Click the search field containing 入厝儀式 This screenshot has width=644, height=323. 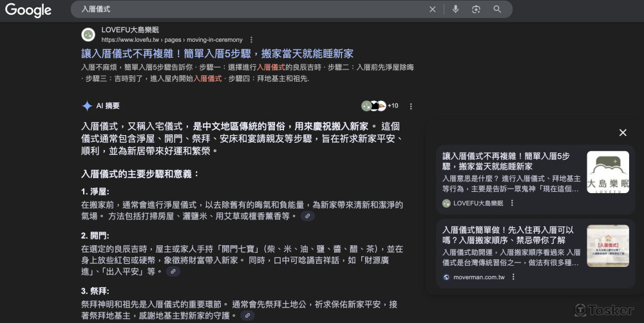coord(251,10)
